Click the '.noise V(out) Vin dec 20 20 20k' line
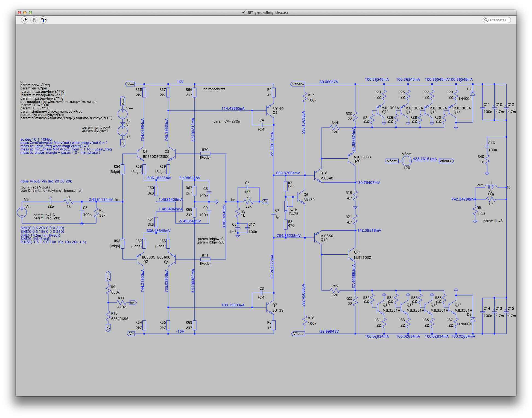This screenshot has height=418, width=532. pyautogui.click(x=46, y=181)
